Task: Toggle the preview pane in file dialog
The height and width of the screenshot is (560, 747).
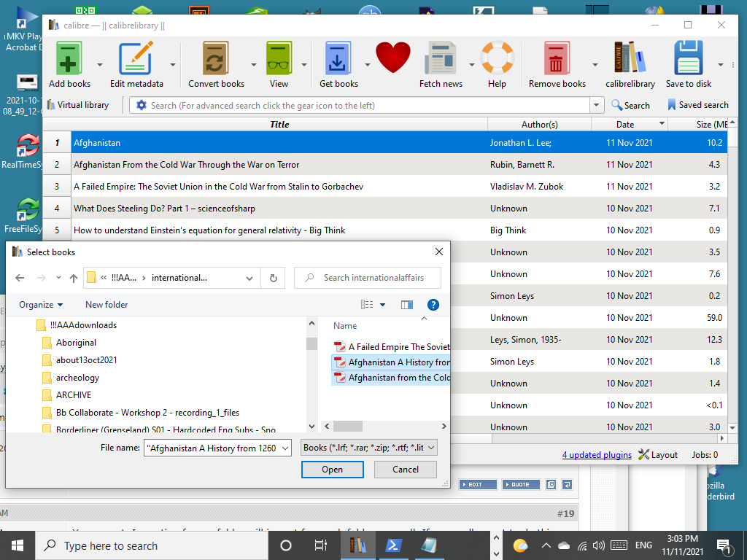Action: 407,305
